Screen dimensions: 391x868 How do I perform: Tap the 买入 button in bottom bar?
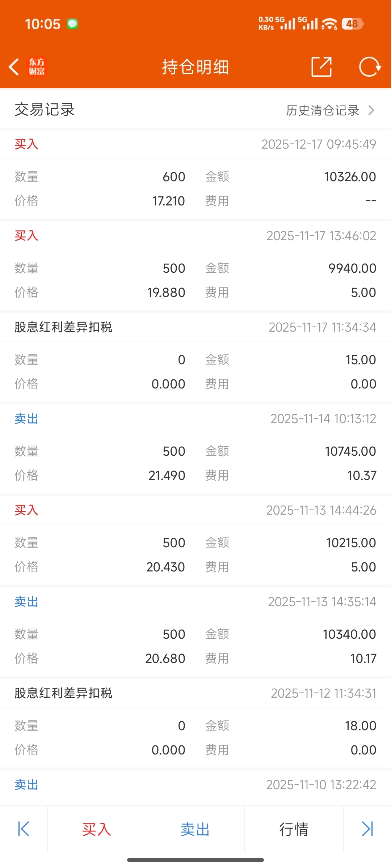pyautogui.click(x=97, y=829)
